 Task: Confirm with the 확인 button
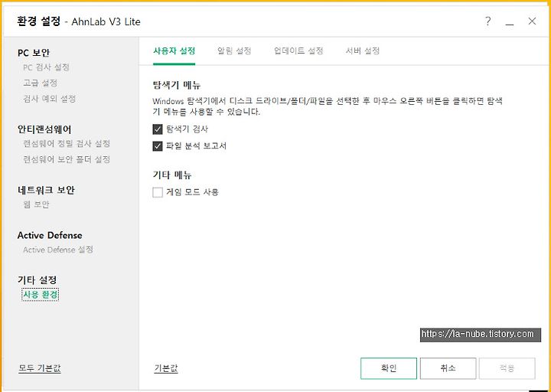point(389,368)
